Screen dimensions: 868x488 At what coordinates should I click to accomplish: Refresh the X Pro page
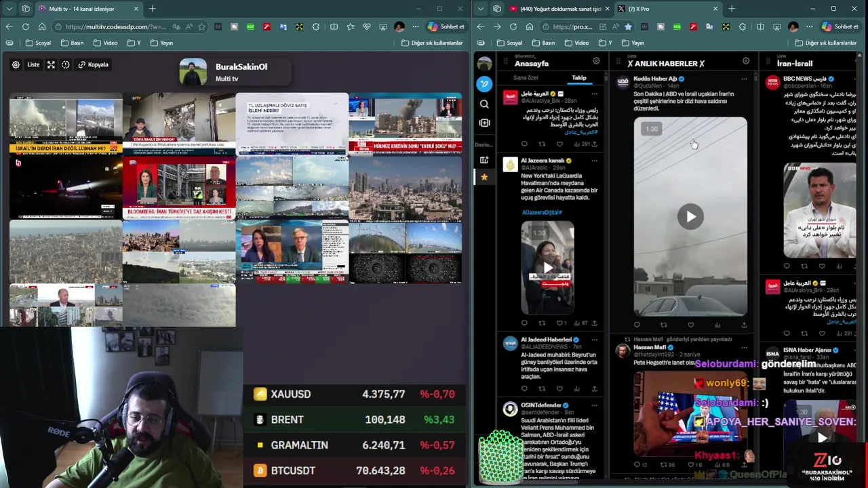513,26
